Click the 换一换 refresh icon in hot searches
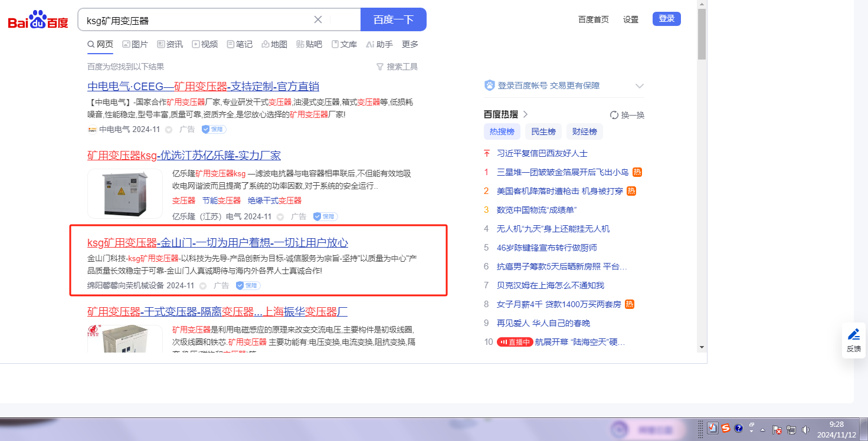 point(614,115)
